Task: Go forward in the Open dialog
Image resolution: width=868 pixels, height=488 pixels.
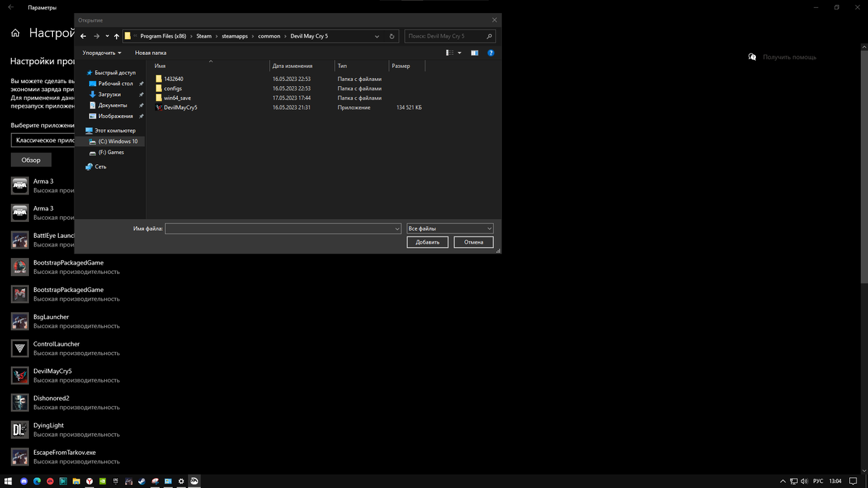Action: click(x=97, y=36)
